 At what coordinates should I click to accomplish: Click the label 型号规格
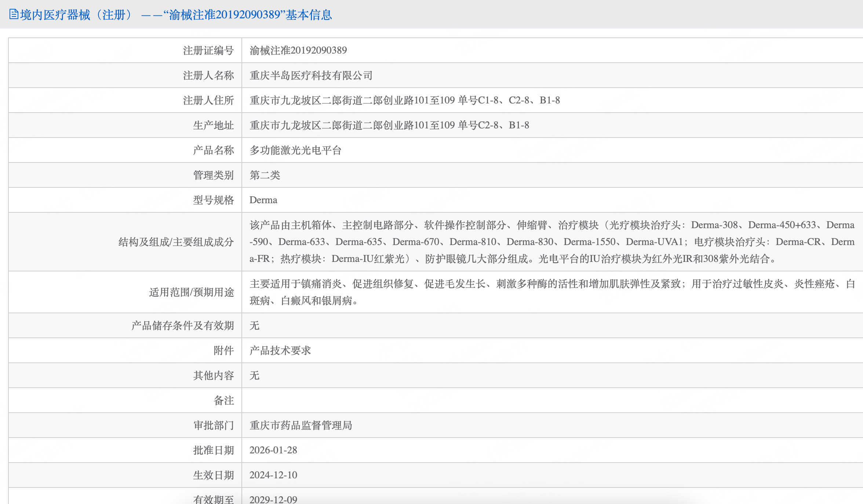[x=214, y=200]
